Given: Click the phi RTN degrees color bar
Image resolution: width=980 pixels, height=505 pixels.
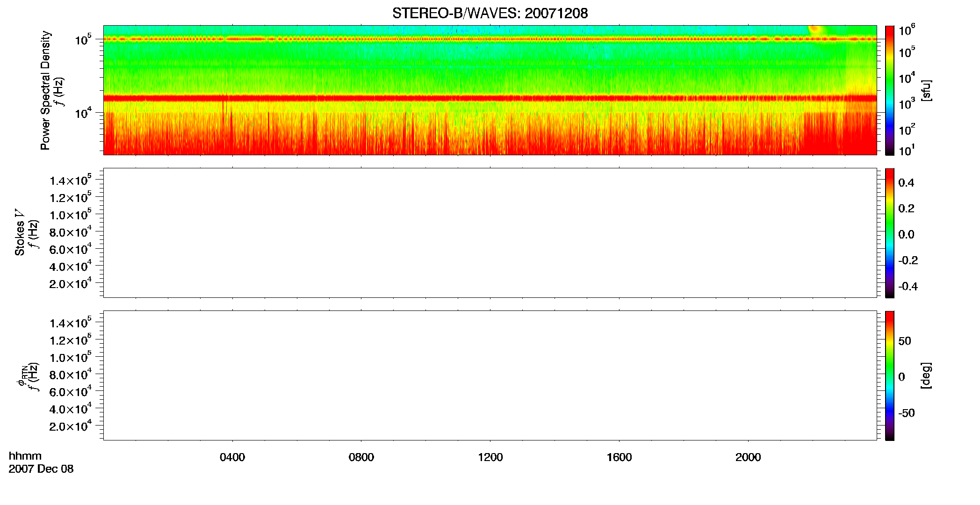Looking at the screenshot, I should tap(889, 375).
